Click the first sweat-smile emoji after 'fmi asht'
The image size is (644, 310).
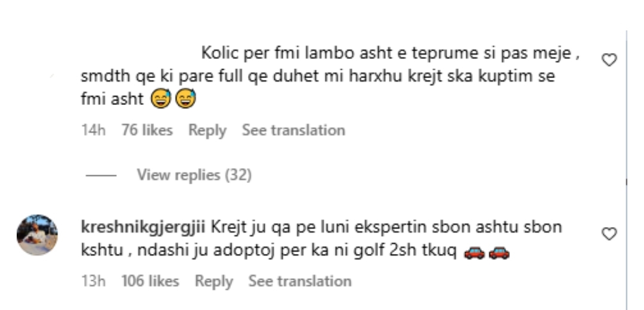[x=160, y=99]
